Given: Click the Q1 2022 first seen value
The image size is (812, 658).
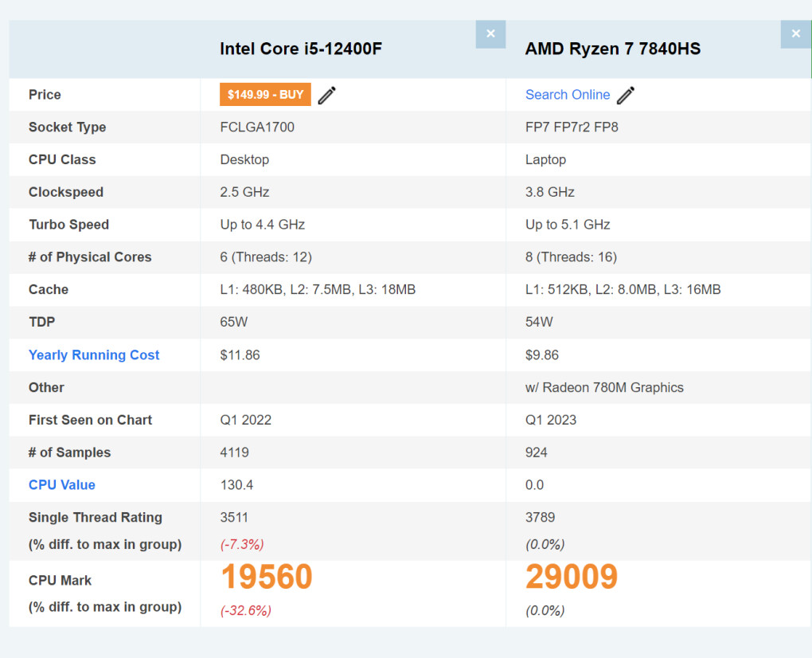Looking at the screenshot, I should 245,420.
